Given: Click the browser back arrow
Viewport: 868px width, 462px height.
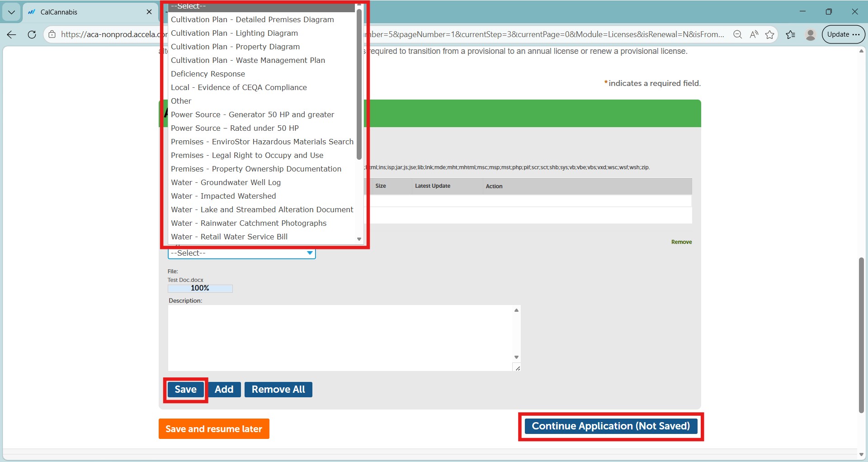Looking at the screenshot, I should coord(12,34).
